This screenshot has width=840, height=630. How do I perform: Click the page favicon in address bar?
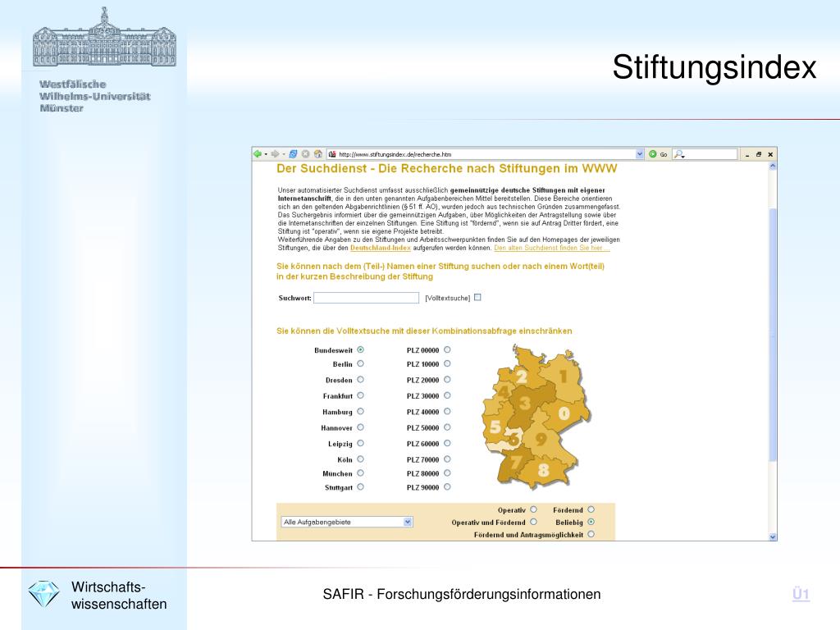click(x=332, y=154)
